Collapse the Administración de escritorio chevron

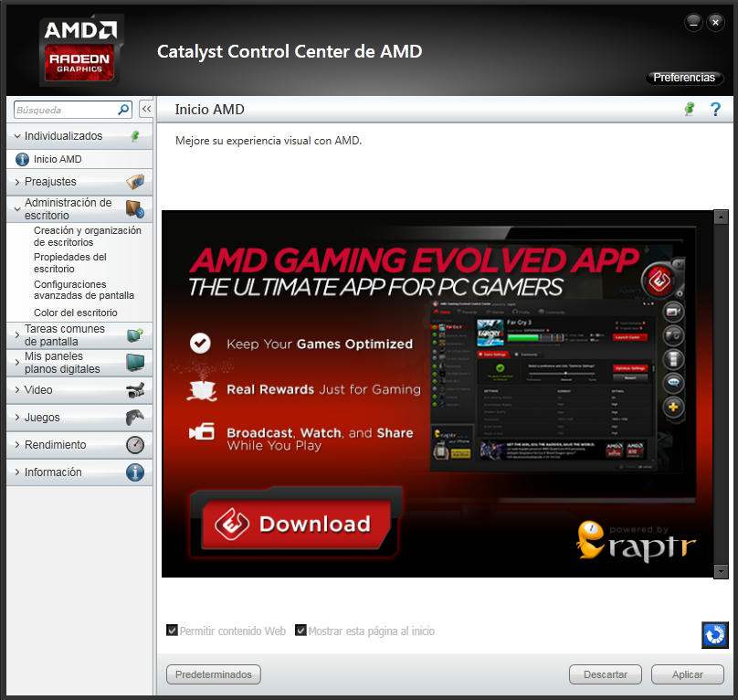pos(17,208)
